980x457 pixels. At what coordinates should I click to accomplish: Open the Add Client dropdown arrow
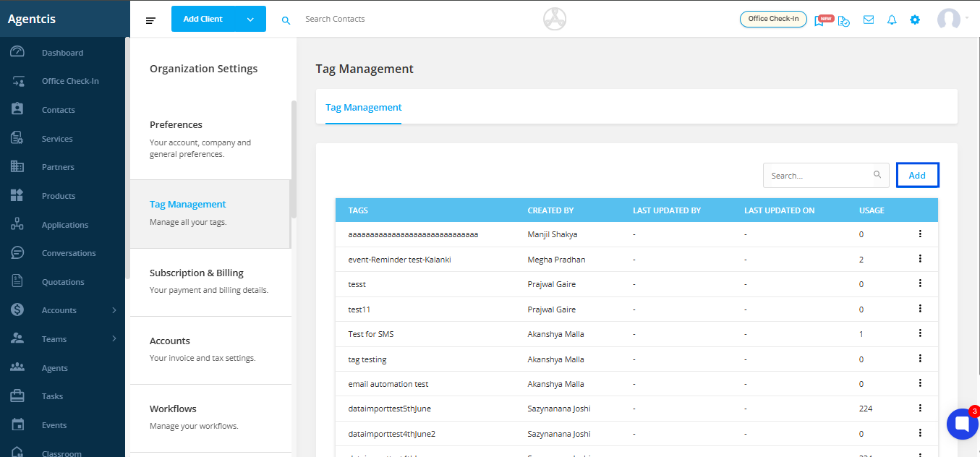(250, 20)
